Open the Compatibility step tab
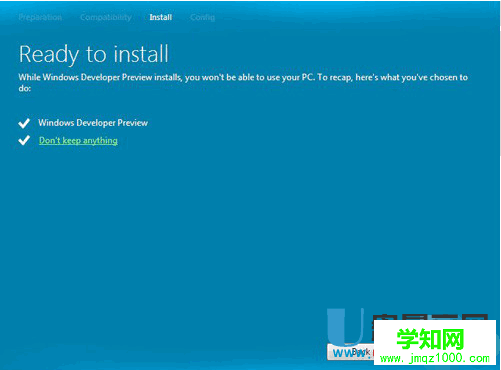The height and width of the screenshot is (370, 501). [x=106, y=17]
